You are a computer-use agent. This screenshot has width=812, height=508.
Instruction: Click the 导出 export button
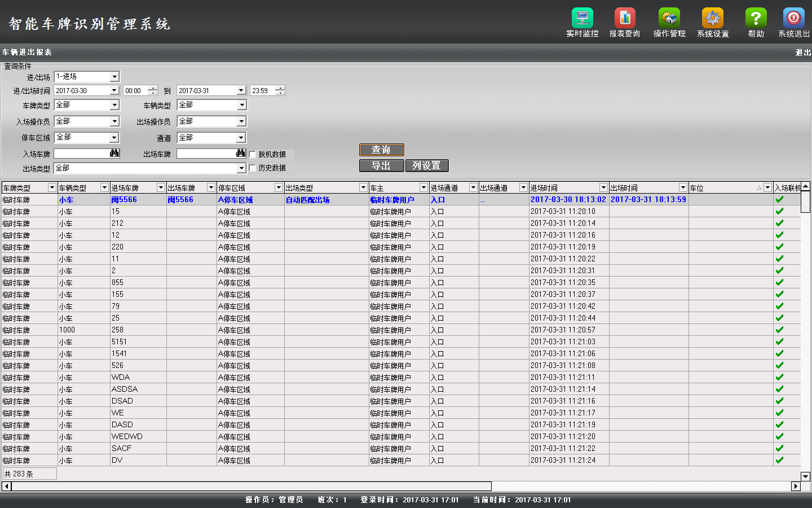click(382, 165)
